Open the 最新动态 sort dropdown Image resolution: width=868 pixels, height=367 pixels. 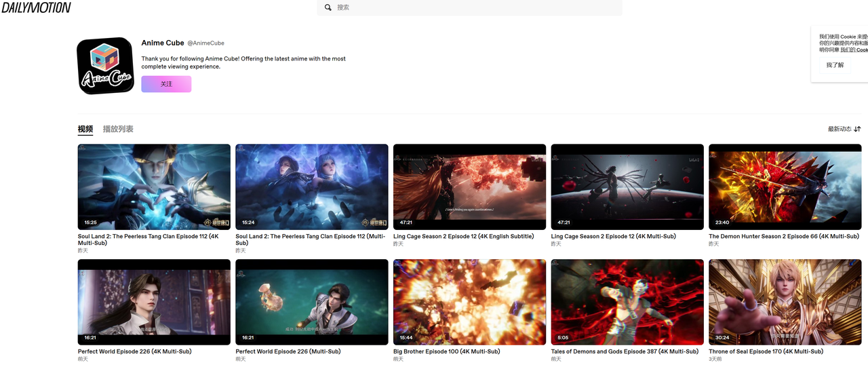click(x=844, y=129)
